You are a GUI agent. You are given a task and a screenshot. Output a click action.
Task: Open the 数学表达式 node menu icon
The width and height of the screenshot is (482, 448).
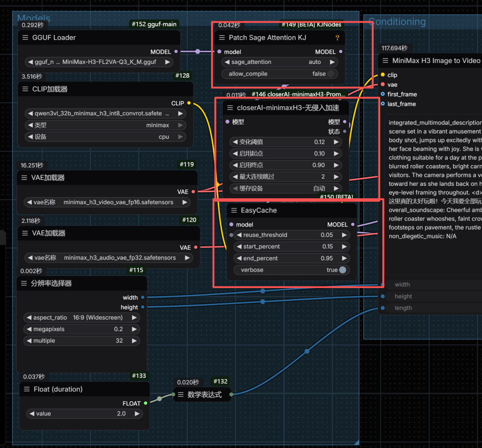tap(181, 394)
